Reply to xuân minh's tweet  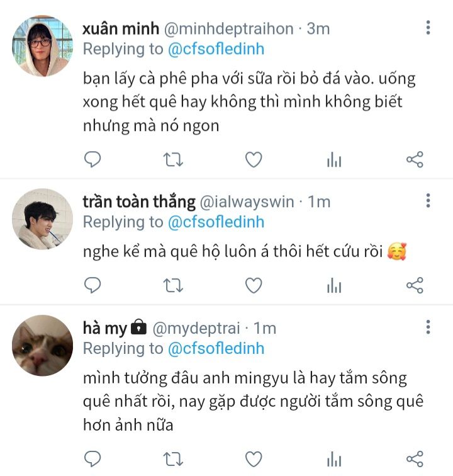(x=92, y=160)
